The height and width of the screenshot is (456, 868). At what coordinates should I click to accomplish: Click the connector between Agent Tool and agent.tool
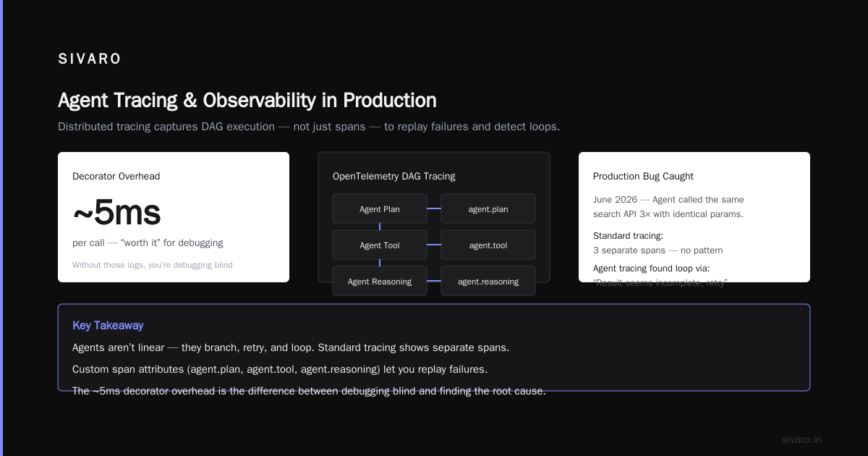tap(434, 245)
